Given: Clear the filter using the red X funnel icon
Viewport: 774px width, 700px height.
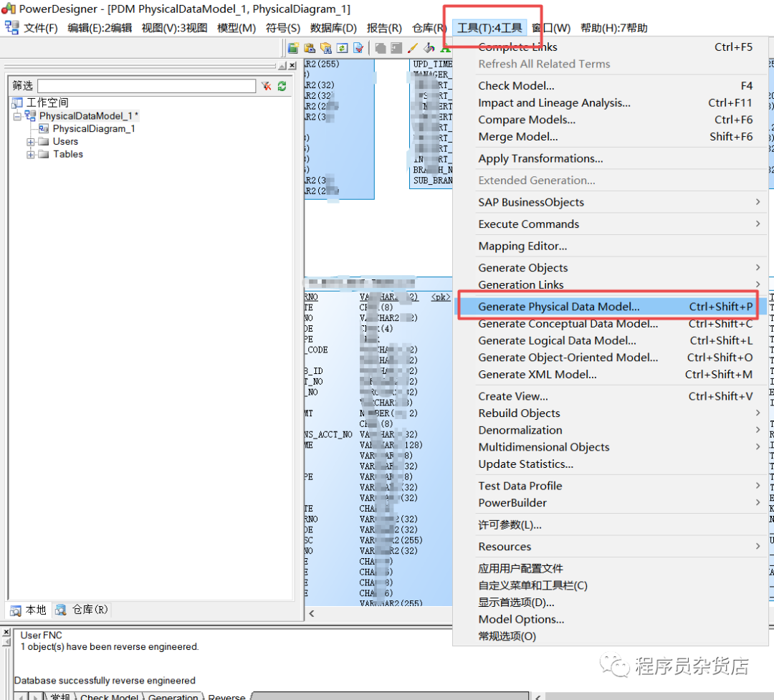Looking at the screenshot, I should coord(267,86).
